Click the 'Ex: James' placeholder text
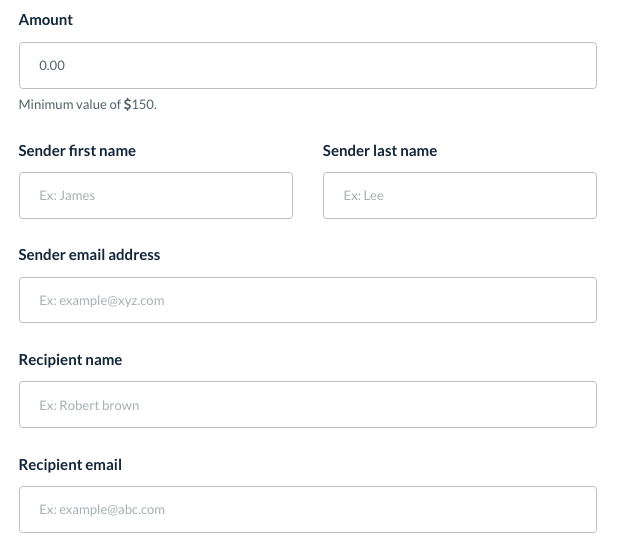 click(67, 196)
